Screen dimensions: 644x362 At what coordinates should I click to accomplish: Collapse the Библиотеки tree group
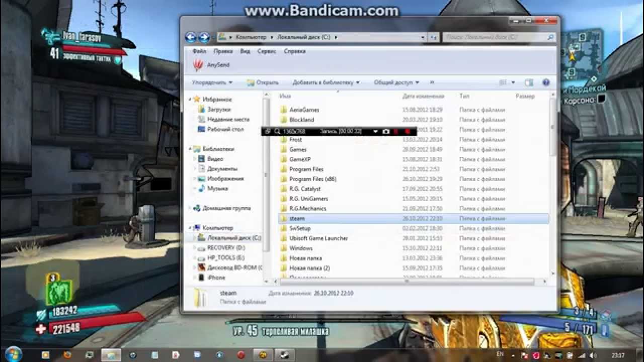pos(190,149)
